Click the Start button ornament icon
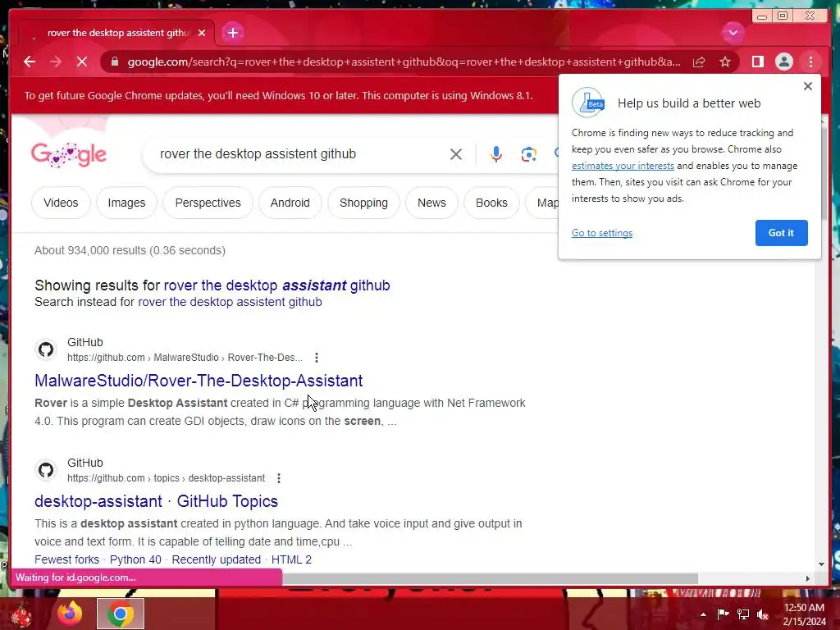840x630 pixels. click(22, 615)
